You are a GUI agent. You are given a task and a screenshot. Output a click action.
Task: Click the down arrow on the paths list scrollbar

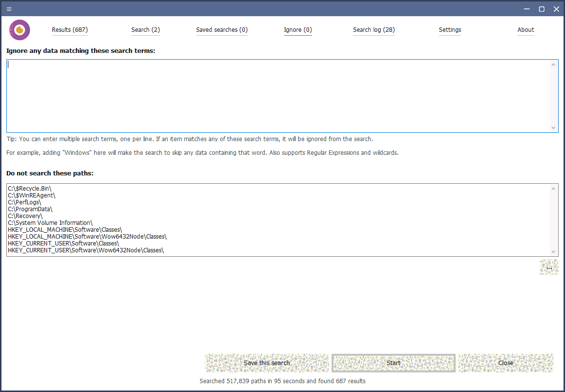554,251
